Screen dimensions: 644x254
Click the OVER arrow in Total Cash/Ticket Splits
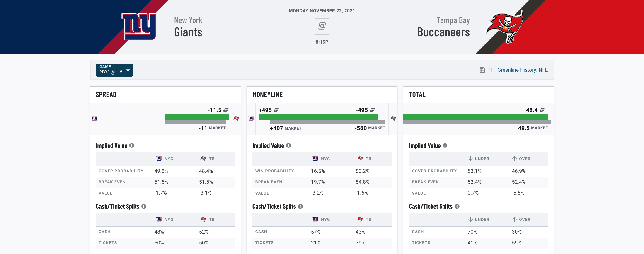tap(515, 219)
